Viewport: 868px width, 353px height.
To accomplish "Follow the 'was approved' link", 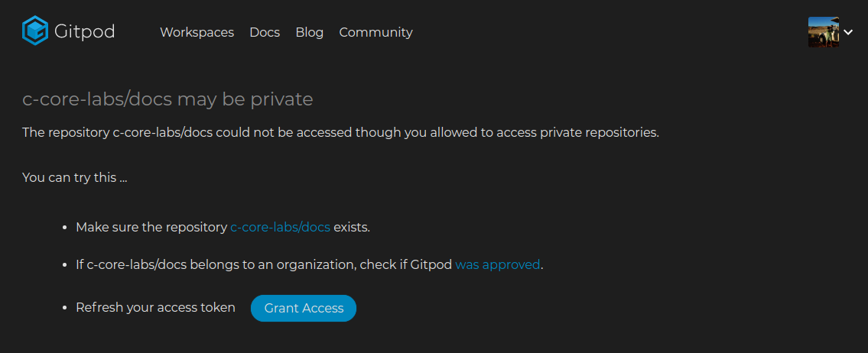I will click(497, 264).
